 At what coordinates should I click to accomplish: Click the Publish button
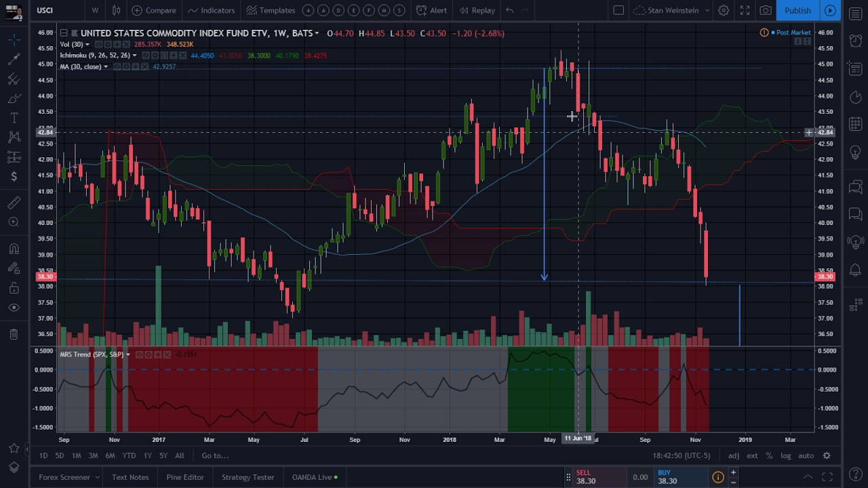click(x=797, y=10)
